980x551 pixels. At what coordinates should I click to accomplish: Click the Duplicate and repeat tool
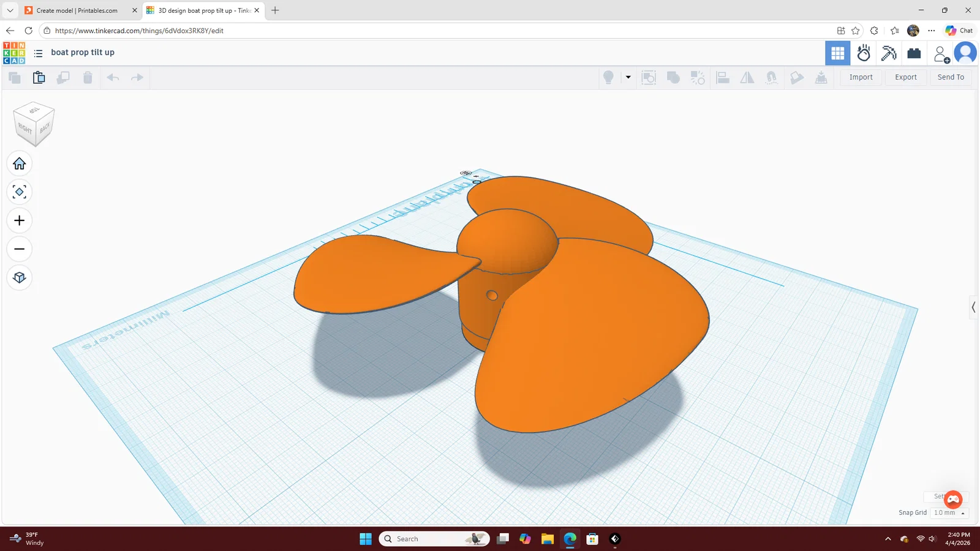click(63, 77)
